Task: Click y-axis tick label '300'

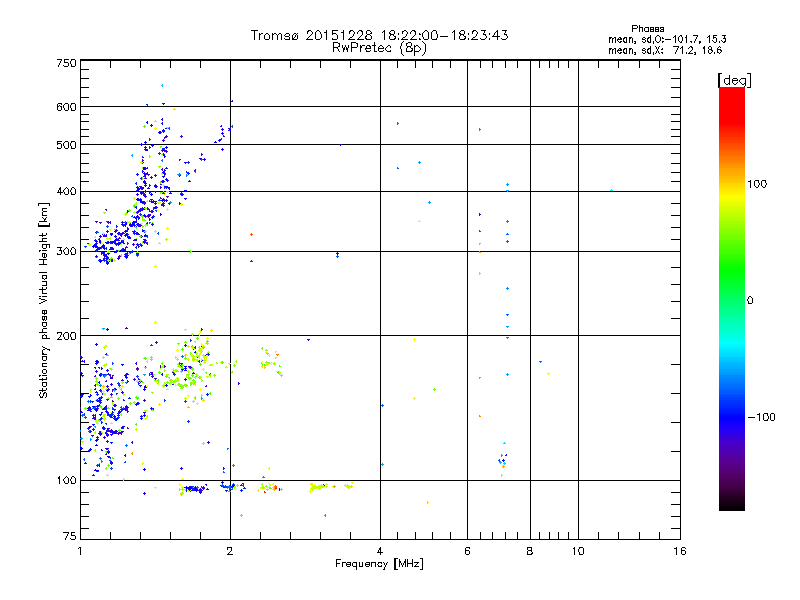Action: 66,252
